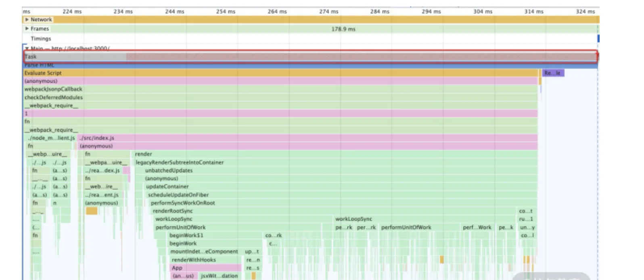Click the Timings track label

pyautogui.click(x=41, y=39)
